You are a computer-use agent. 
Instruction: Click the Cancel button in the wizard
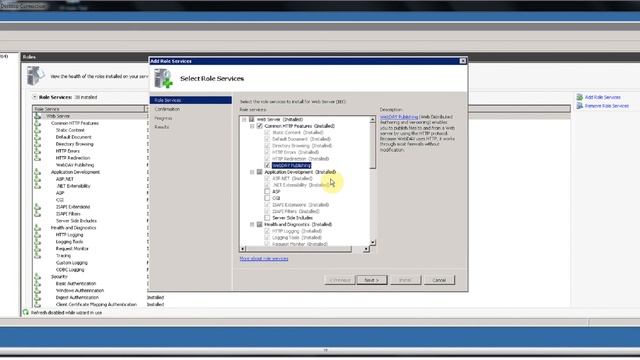click(439, 280)
